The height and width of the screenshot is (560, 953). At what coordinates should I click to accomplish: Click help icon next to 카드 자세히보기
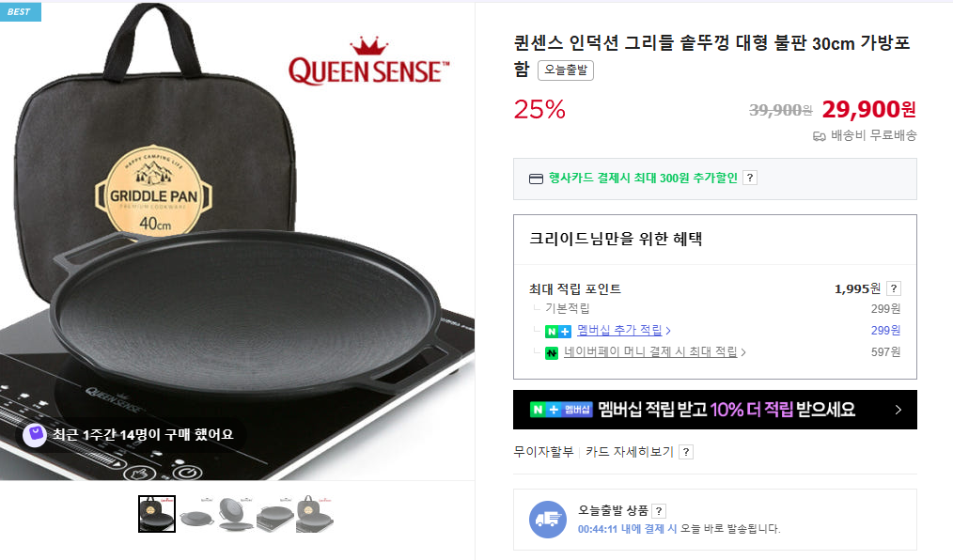(x=686, y=452)
